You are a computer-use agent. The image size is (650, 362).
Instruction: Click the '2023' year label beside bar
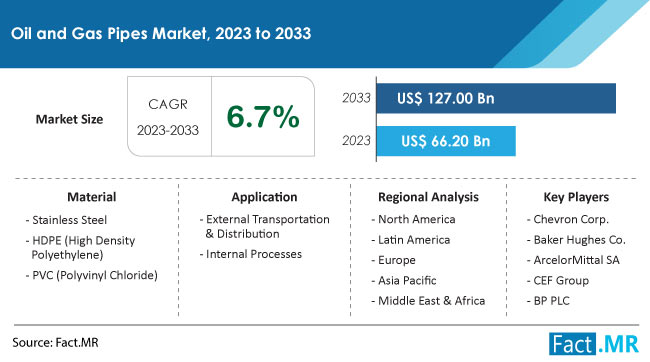(356, 141)
